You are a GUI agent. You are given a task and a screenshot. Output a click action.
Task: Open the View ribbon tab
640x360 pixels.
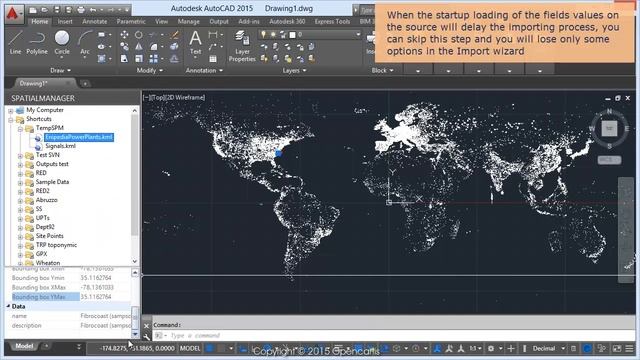[161, 21]
